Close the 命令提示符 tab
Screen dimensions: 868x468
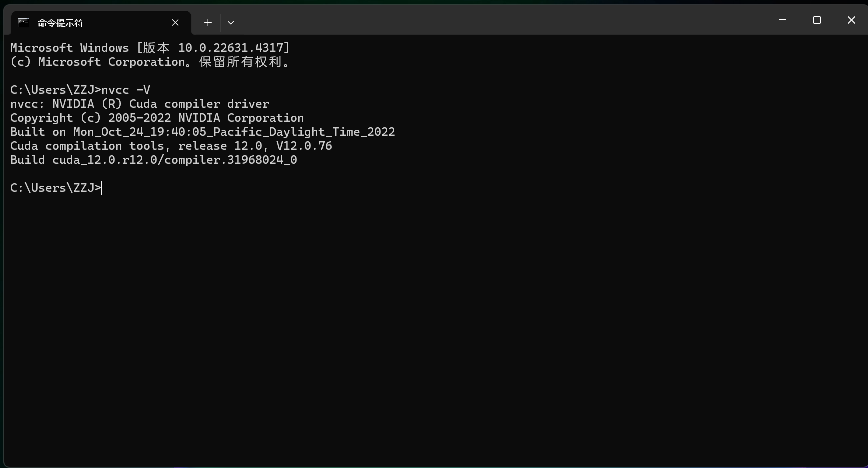(175, 22)
